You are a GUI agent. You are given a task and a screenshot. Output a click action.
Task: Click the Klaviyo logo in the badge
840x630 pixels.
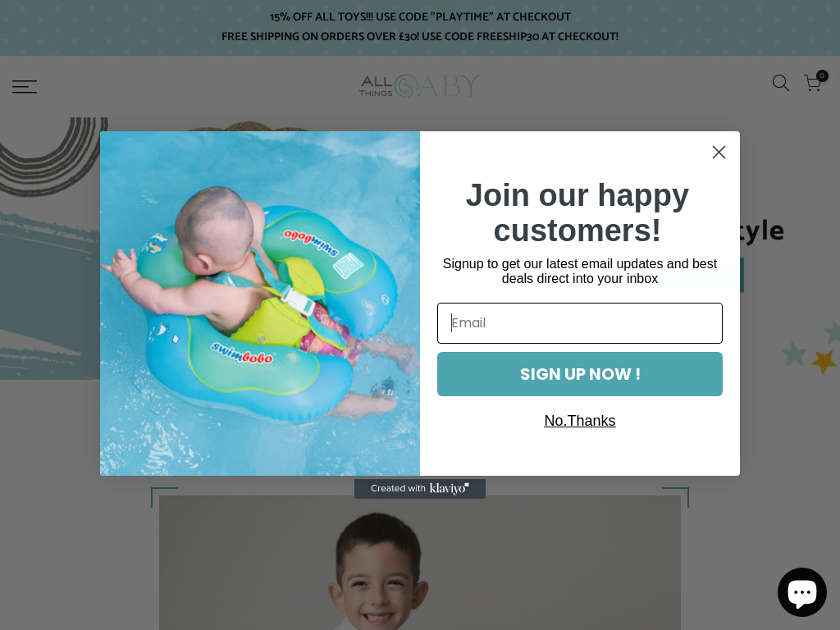tap(450, 488)
